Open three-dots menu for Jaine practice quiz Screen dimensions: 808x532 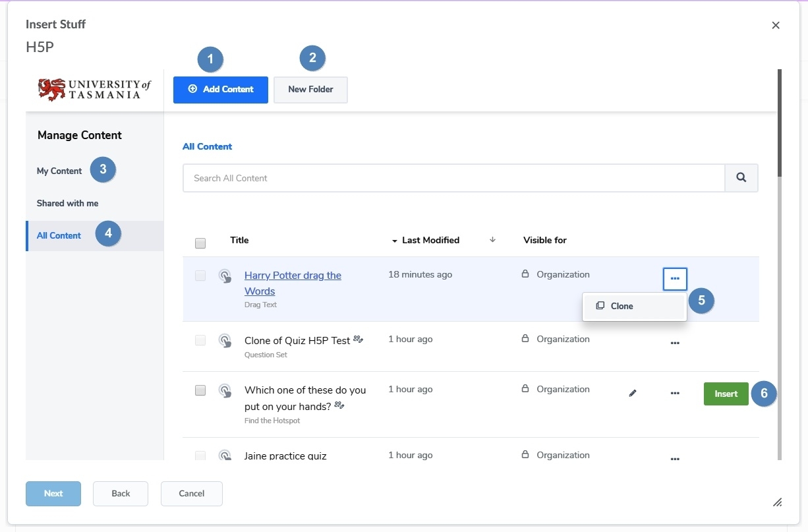(x=675, y=459)
